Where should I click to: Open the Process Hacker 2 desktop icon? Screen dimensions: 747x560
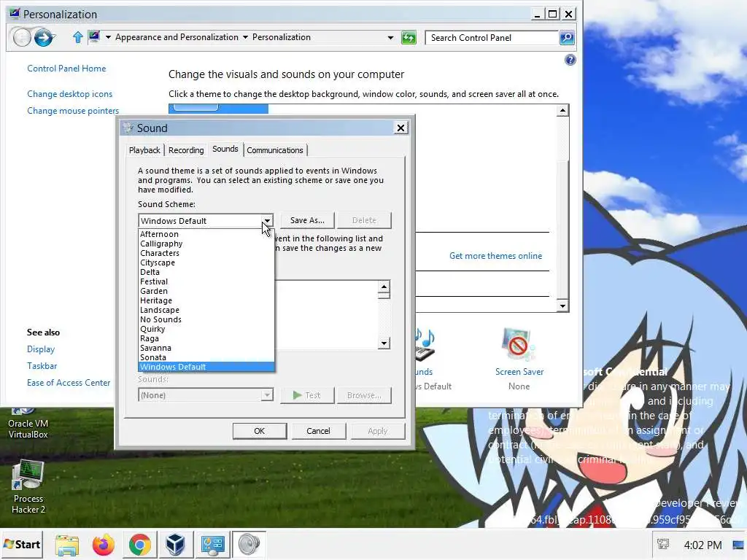click(28, 486)
